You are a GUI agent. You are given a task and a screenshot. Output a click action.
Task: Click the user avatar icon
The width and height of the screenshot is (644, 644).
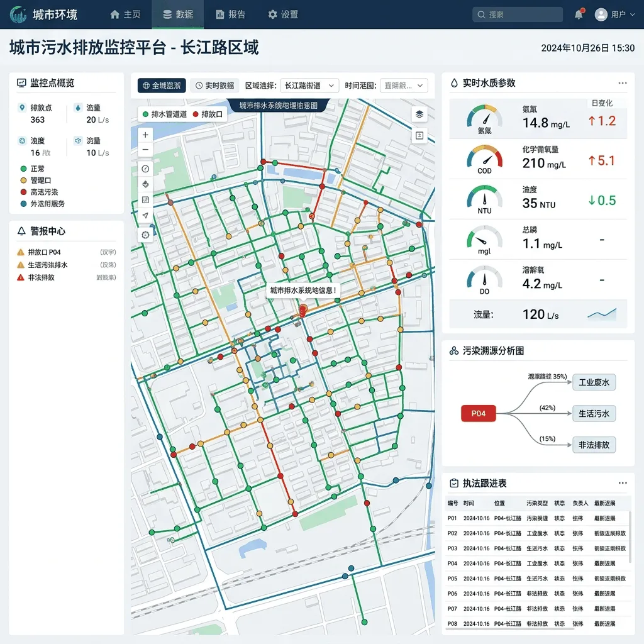coord(601,14)
